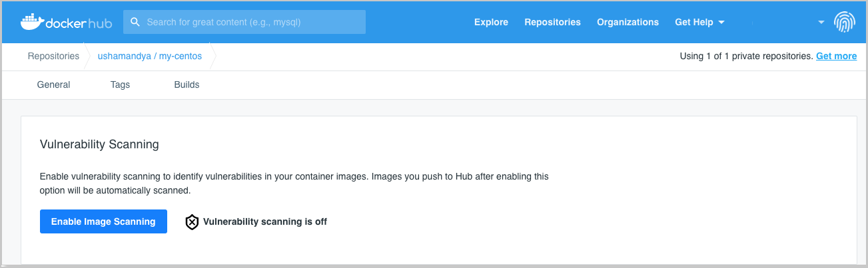Open Repositories in the top navigation
The image size is (868, 268).
point(552,22)
